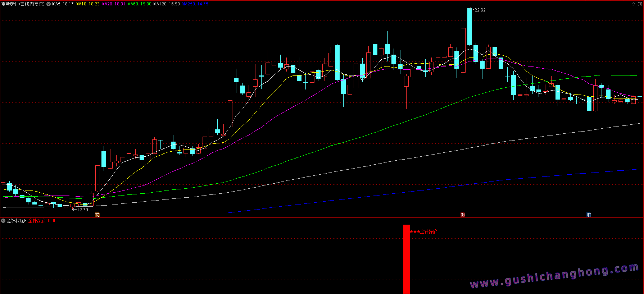Viewport: 644px width, 294px height.
Task: Click the 金针探底F indicator name
Action: click(17, 221)
